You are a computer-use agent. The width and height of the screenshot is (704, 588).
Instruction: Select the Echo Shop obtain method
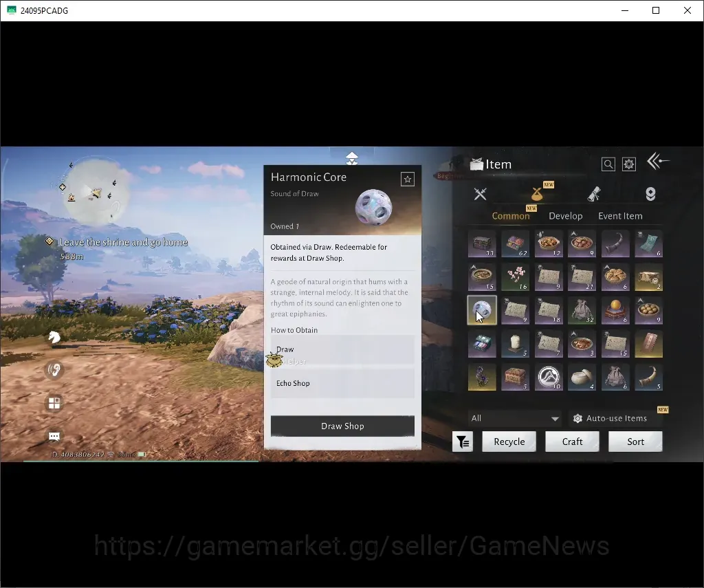click(x=342, y=383)
